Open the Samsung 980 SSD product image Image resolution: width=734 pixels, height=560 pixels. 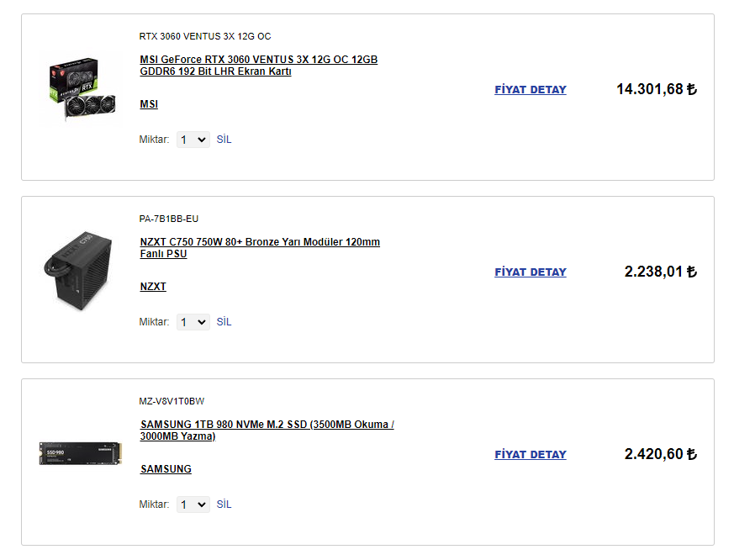click(x=81, y=454)
